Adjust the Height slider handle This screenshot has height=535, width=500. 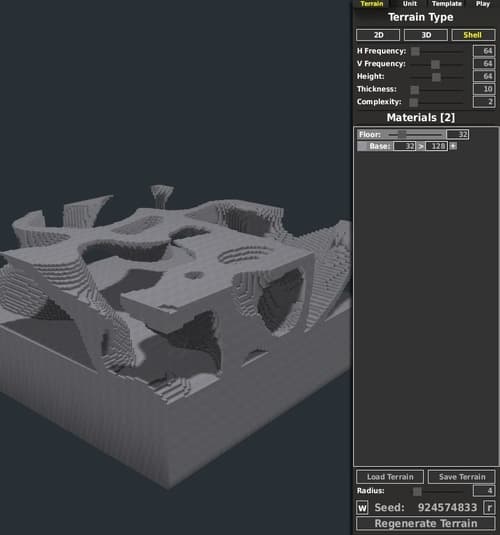(x=436, y=77)
